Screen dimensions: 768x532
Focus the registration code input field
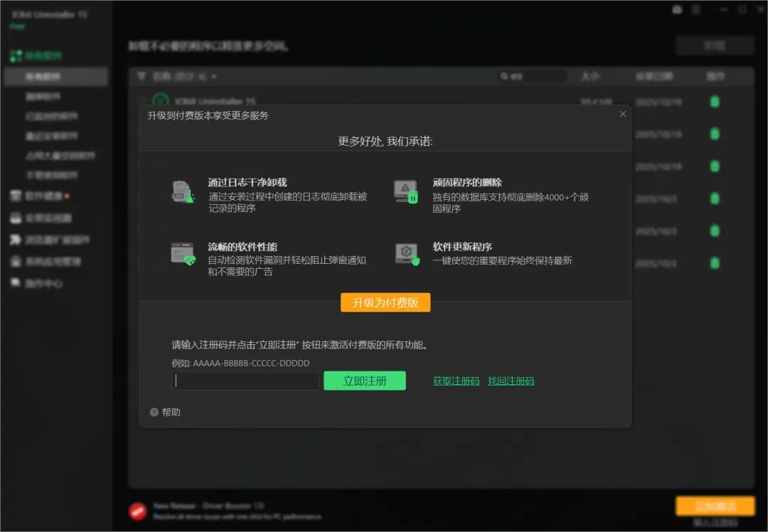(x=246, y=381)
